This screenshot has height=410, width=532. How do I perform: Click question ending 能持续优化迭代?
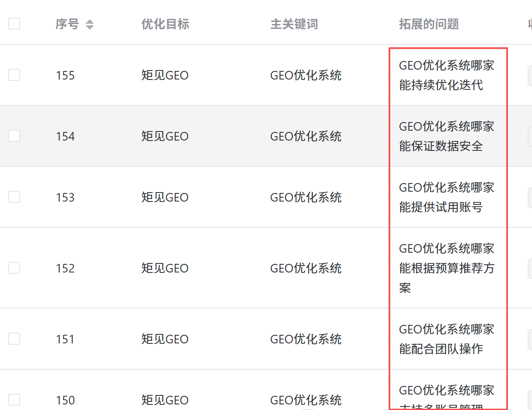447,75
